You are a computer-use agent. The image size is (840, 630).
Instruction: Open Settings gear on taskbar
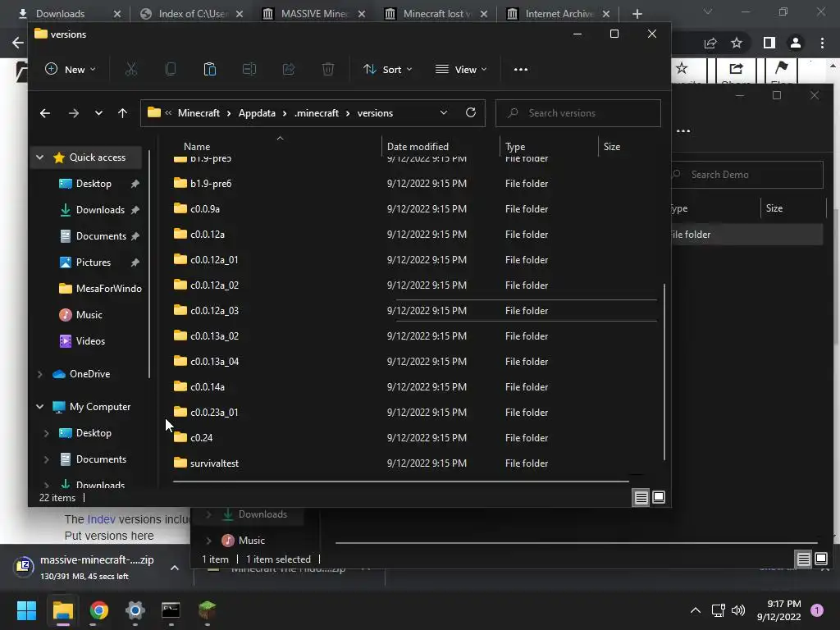pyautogui.click(x=135, y=610)
